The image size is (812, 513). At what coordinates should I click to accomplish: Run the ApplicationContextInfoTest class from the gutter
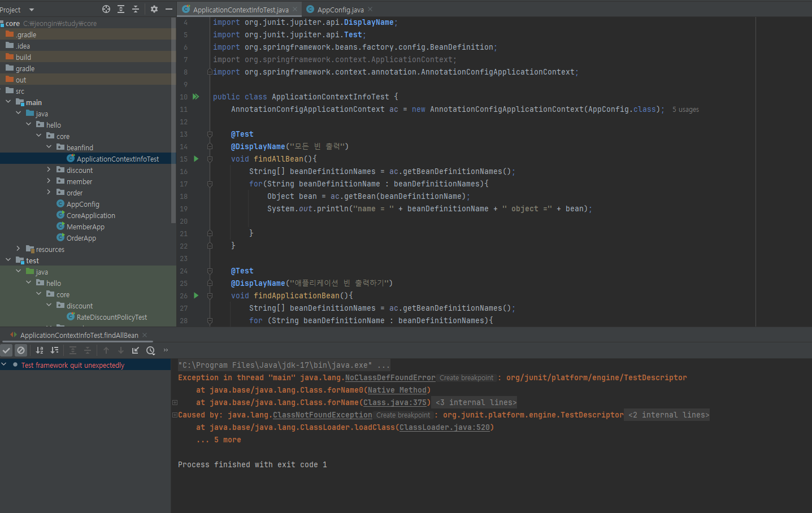[x=196, y=97]
